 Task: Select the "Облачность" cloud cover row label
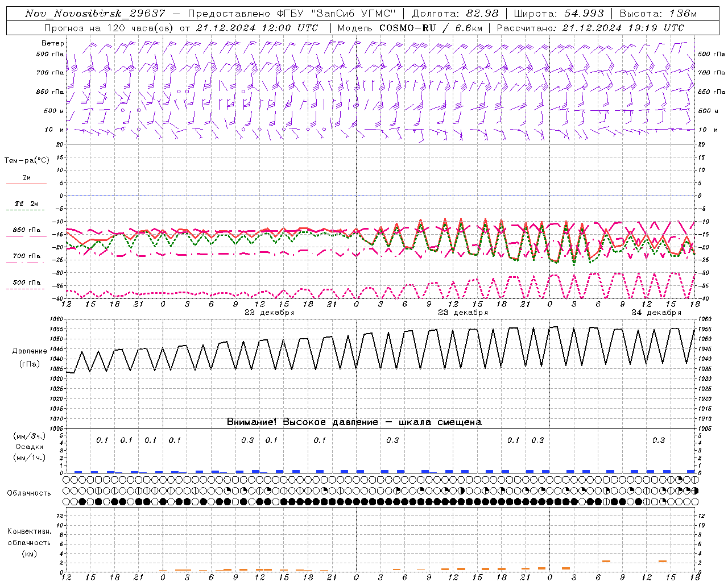(x=29, y=493)
